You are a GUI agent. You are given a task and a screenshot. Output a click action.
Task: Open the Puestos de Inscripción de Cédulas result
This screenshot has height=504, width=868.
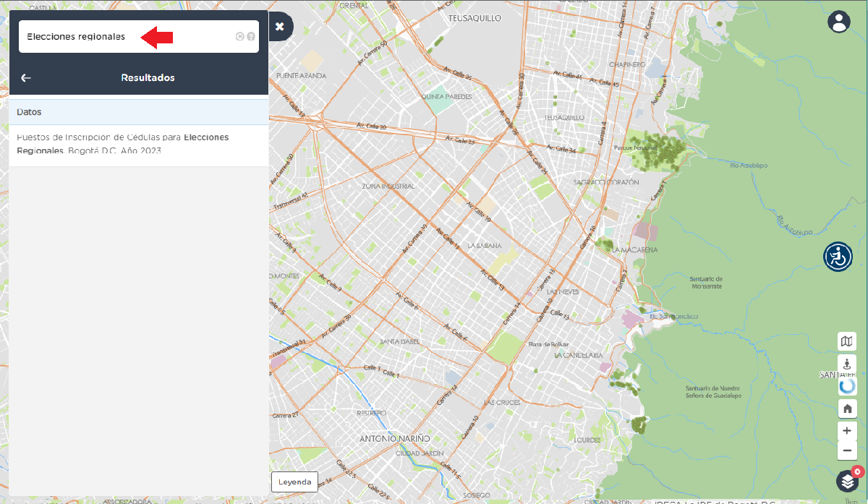[123, 144]
